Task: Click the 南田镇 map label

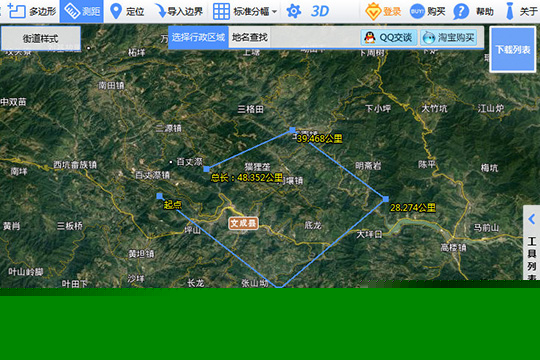Action: [111, 85]
